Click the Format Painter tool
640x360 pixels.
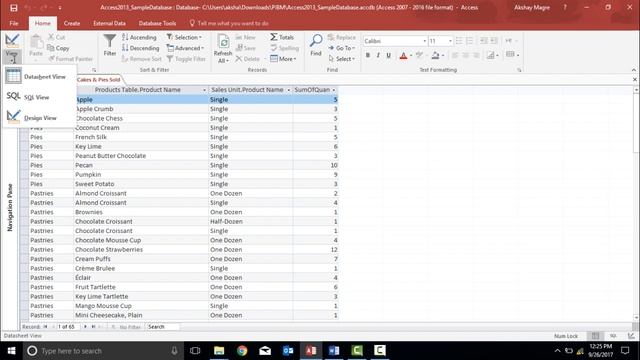[x=71, y=59]
